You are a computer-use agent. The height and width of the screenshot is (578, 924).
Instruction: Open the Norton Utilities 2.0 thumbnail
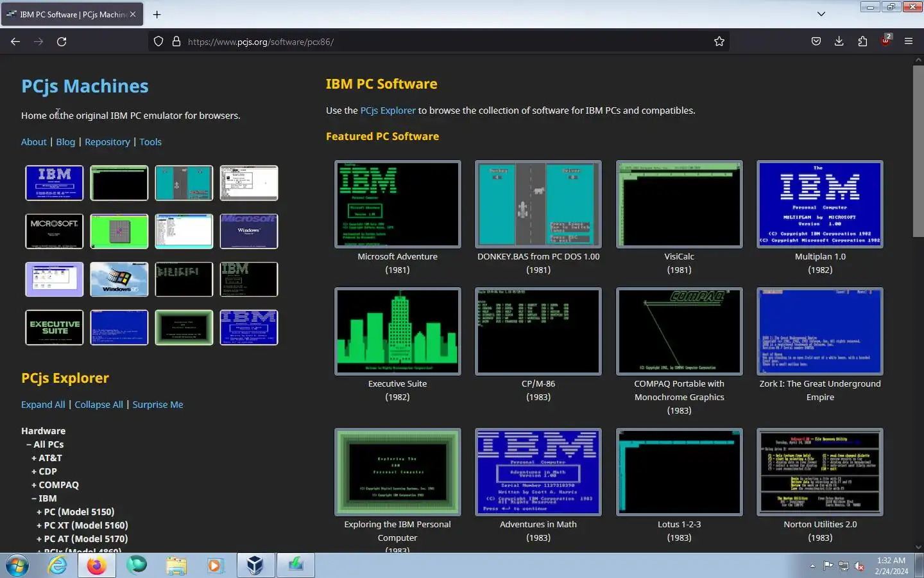click(820, 472)
